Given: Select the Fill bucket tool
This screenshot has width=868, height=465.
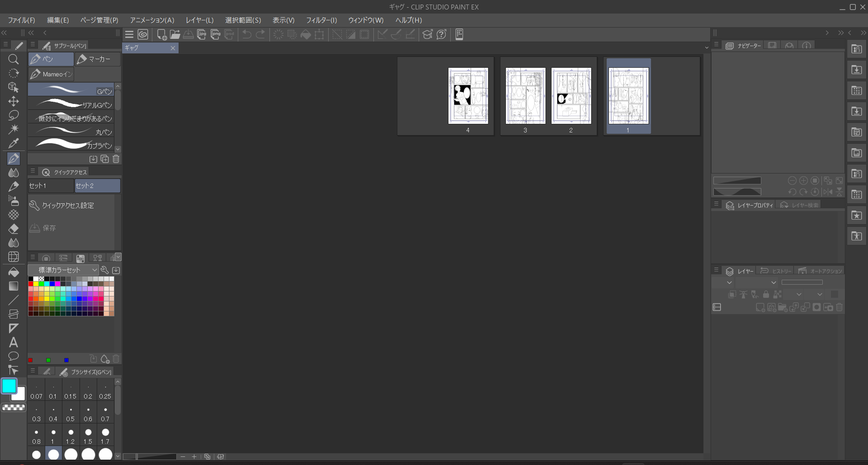Looking at the screenshot, I should [x=14, y=272].
